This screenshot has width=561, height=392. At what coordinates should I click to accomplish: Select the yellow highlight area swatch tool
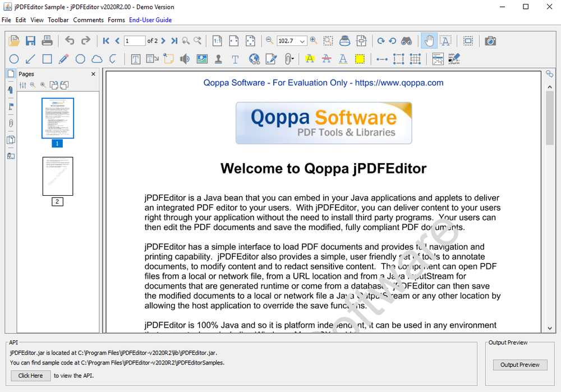pos(360,58)
